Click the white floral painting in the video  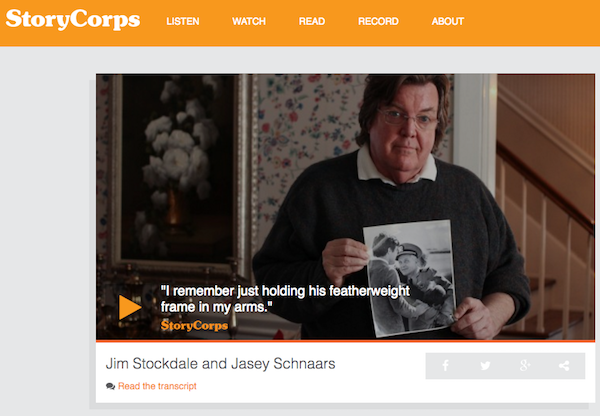pos(177,169)
